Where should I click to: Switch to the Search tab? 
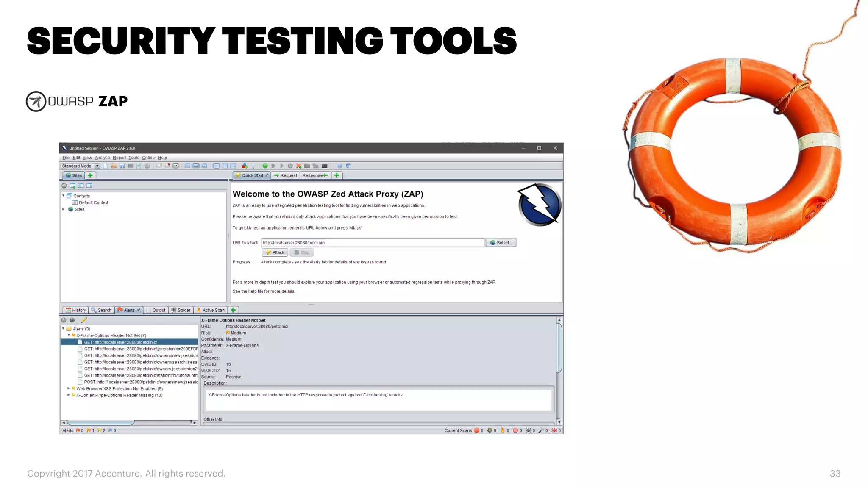[x=101, y=310]
